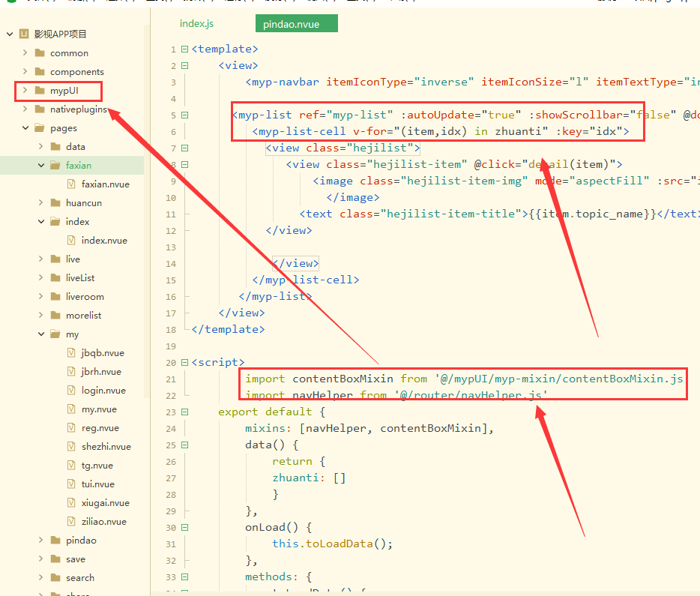700x596 pixels.
Task: Collapse the 影视APP项目 project root
Action: (10, 34)
